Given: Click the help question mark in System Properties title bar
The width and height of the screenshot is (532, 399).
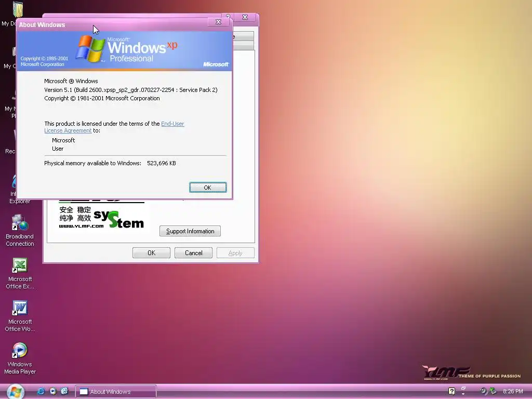Looking at the screenshot, I should tap(228, 16).
